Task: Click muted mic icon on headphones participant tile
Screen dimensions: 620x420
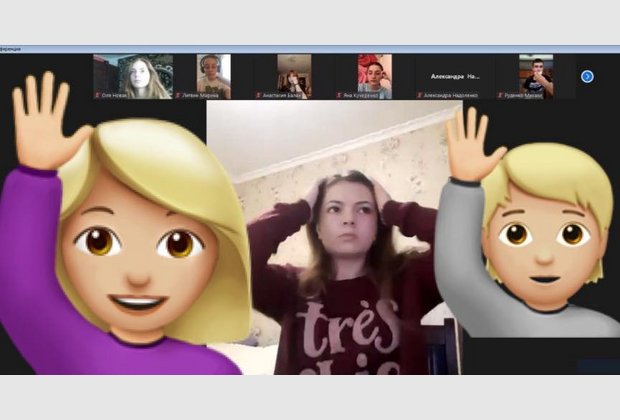Action: (x=178, y=95)
